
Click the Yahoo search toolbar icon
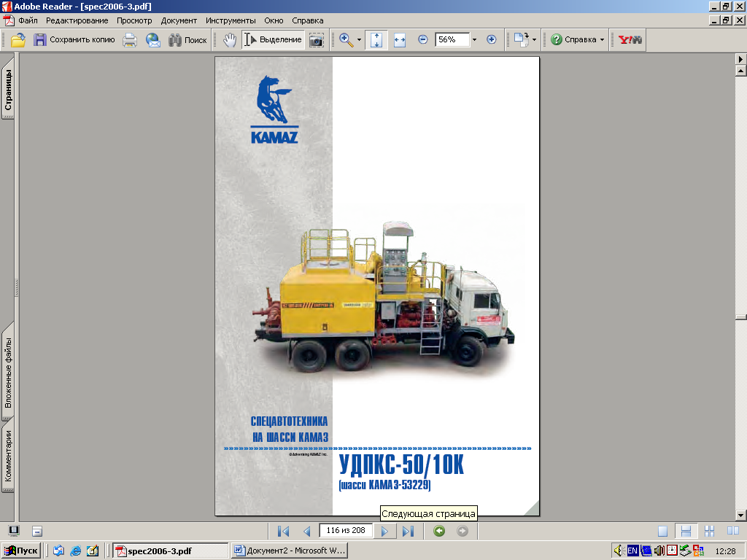point(630,39)
